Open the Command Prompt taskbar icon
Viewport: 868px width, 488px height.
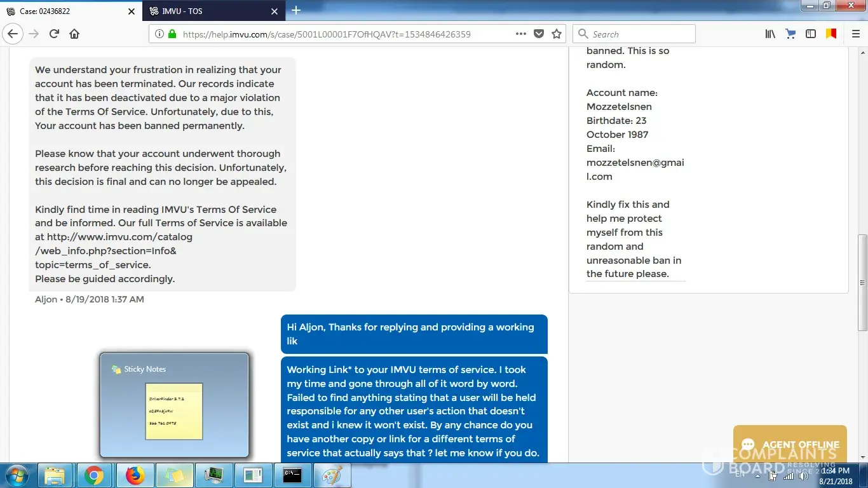(x=292, y=475)
